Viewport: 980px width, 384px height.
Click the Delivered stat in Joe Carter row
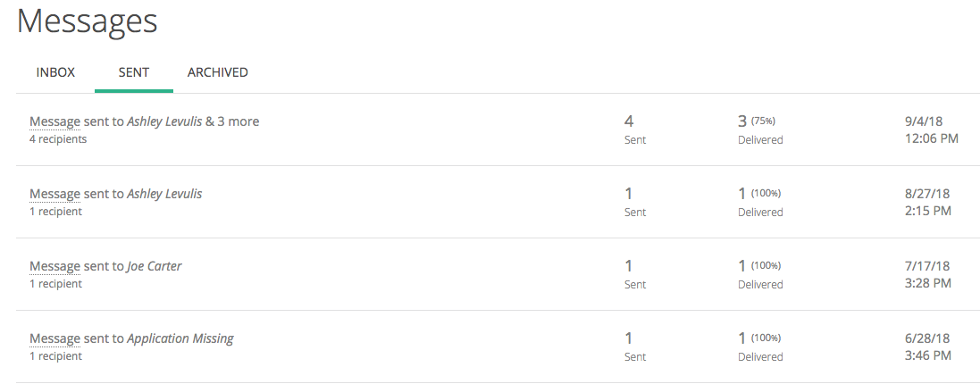tap(760, 274)
